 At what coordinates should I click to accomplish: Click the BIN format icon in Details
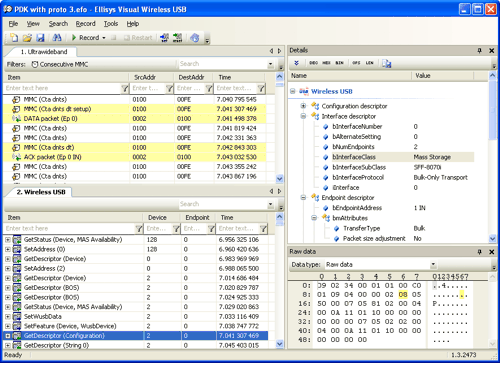pyautogui.click(x=339, y=63)
